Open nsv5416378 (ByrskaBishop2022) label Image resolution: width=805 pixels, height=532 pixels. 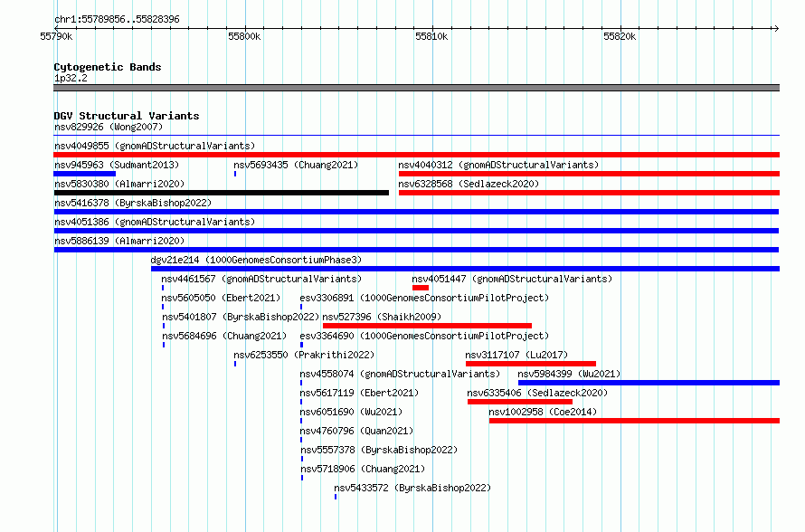[x=133, y=203]
